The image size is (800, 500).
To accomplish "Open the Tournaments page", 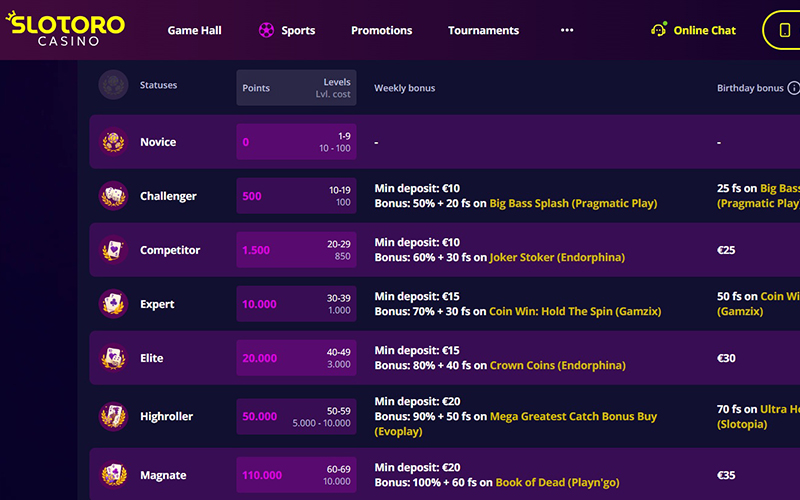I will (x=484, y=31).
